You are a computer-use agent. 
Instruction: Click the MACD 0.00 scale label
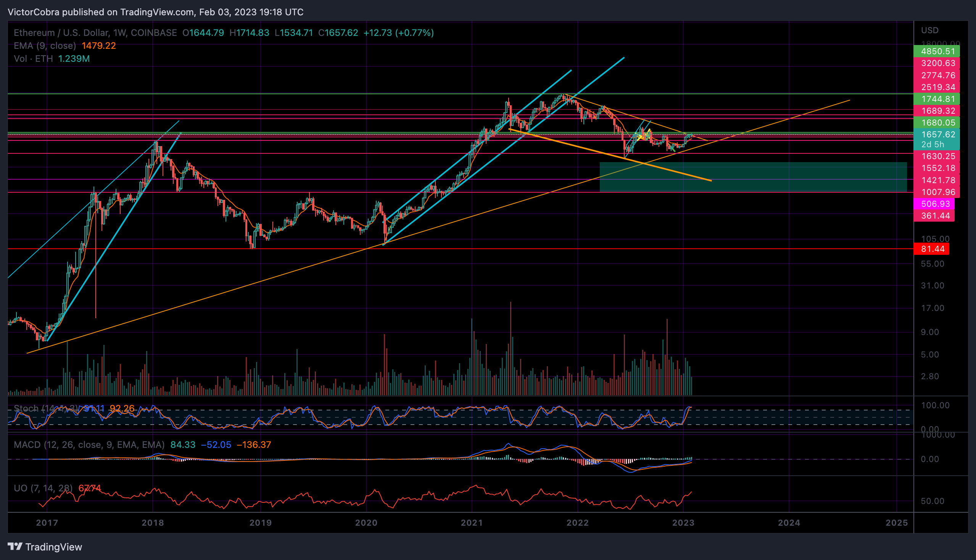pyautogui.click(x=930, y=459)
